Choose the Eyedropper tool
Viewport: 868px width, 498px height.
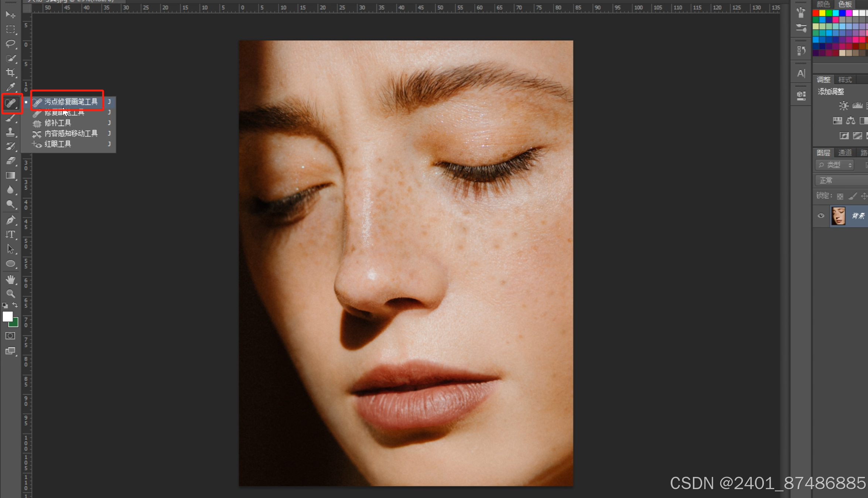point(10,87)
